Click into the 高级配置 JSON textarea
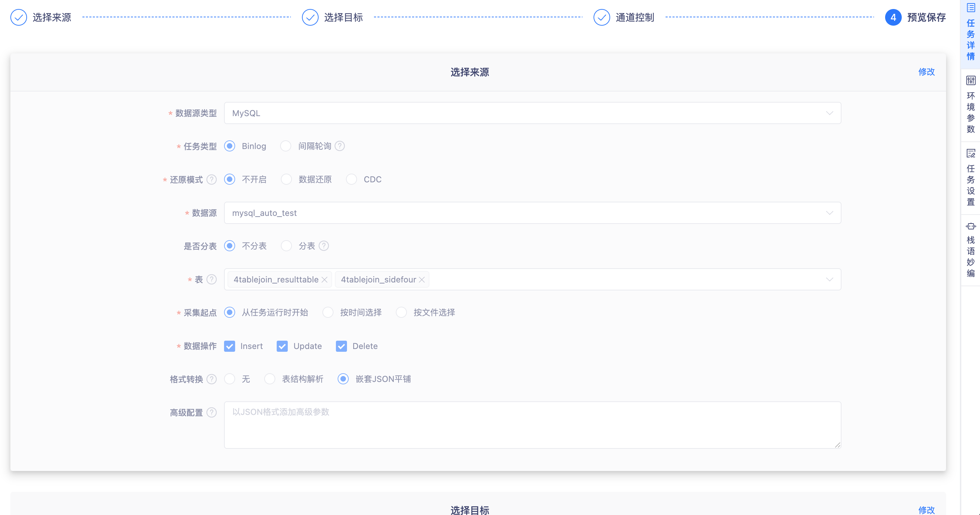980x515 pixels. (532, 425)
